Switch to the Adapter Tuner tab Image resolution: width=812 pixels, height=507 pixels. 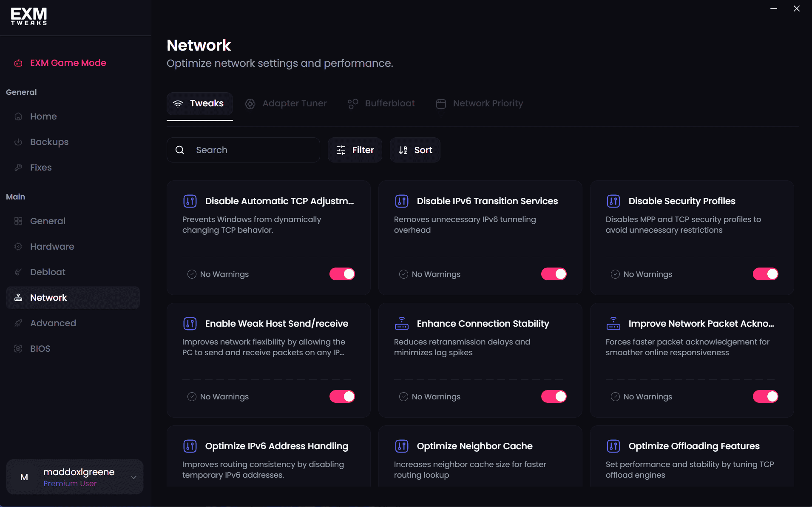click(x=286, y=103)
